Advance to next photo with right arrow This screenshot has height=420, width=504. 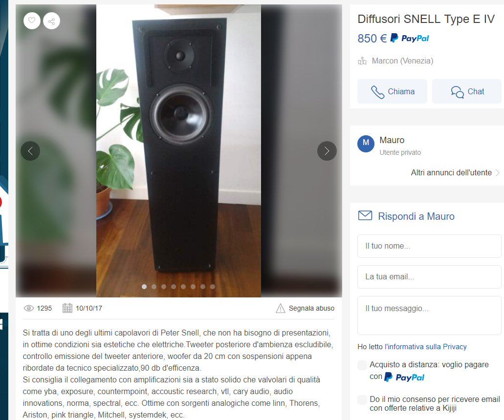[327, 151]
